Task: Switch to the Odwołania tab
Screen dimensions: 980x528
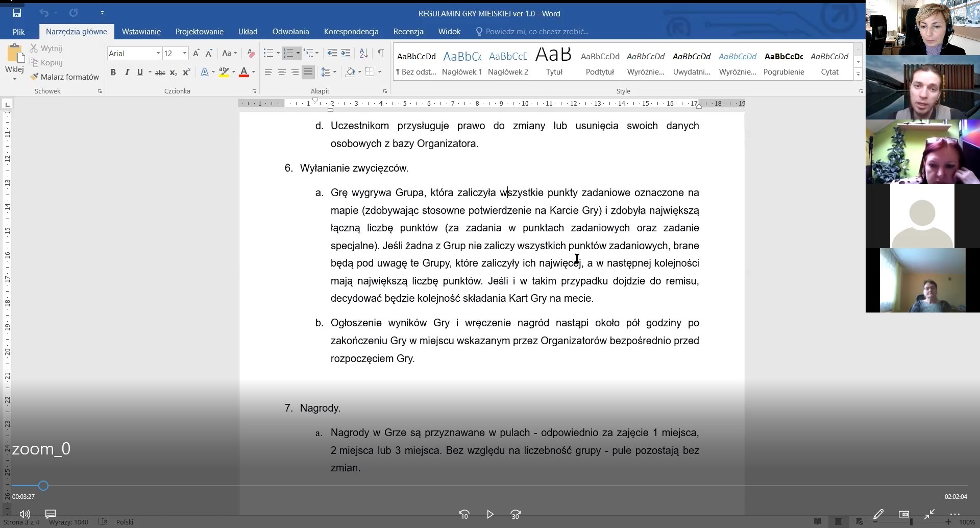Action: 291,32
